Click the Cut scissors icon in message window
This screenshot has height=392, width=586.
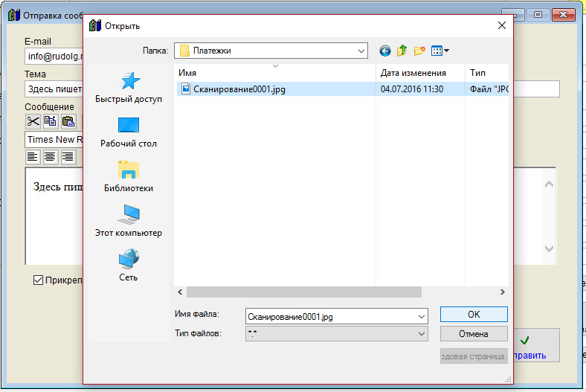point(33,121)
